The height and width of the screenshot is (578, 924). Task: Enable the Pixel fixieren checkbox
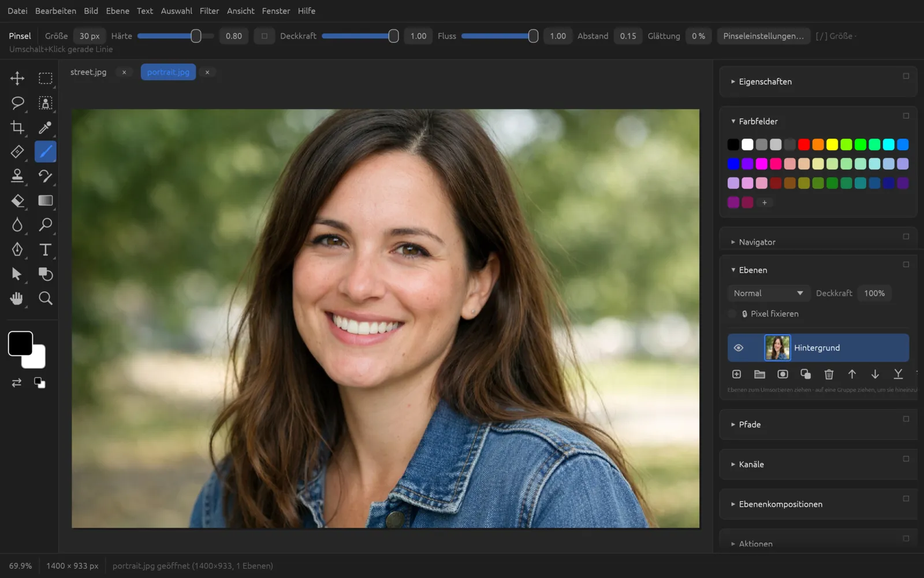point(732,314)
